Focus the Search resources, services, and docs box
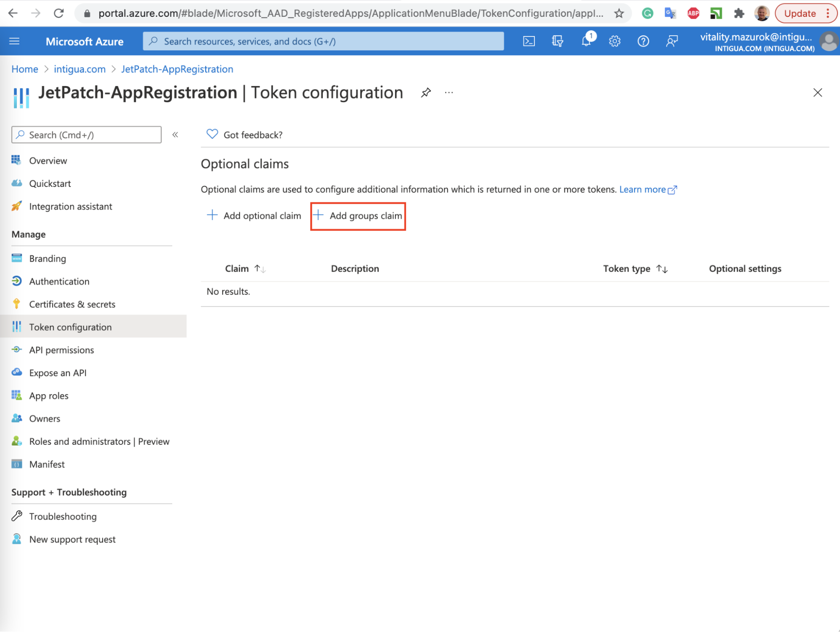This screenshot has width=840, height=632. tap(324, 41)
